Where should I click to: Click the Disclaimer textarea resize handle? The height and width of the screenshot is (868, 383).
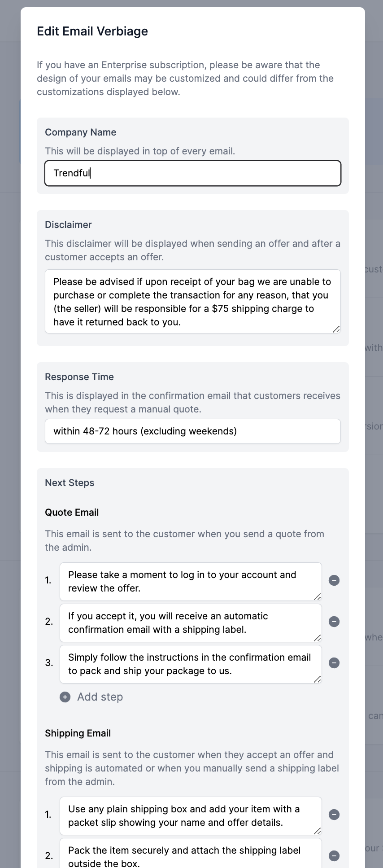tap(336, 329)
